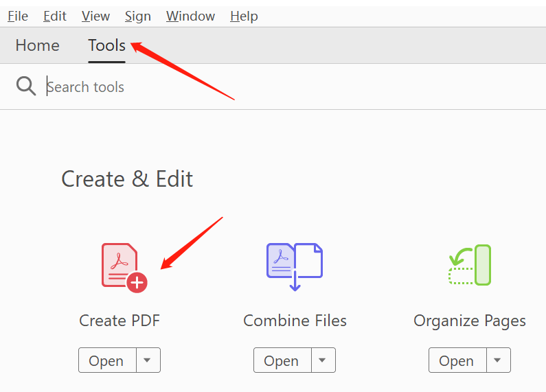Click the Combine Files label

coord(295,321)
